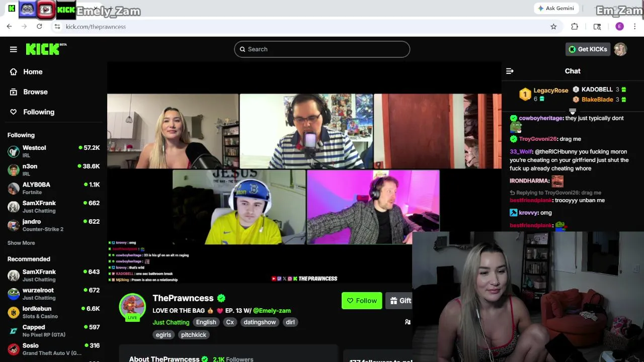This screenshot has height=362, width=644.
Task: Click TroyGovoni26 username in chat
Action: click(x=538, y=139)
